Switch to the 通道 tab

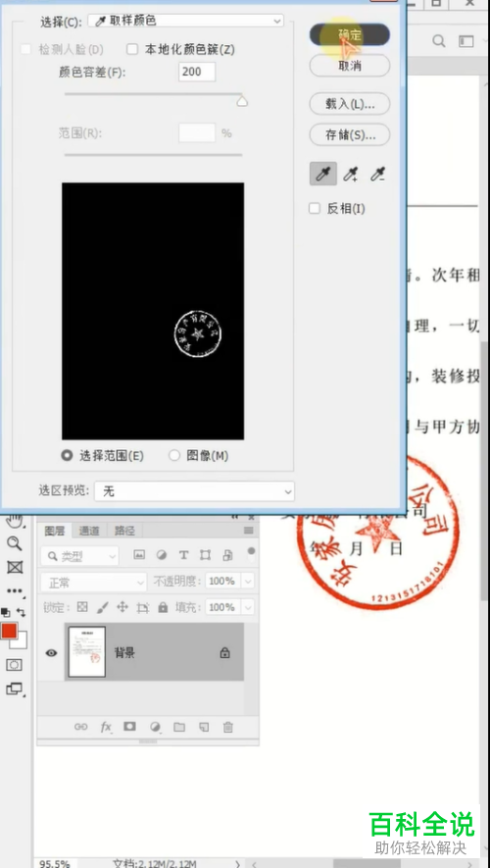(x=88, y=531)
